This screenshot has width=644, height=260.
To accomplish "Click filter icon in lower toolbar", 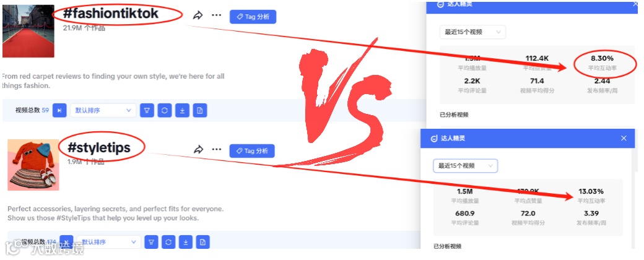I will point(151,242).
